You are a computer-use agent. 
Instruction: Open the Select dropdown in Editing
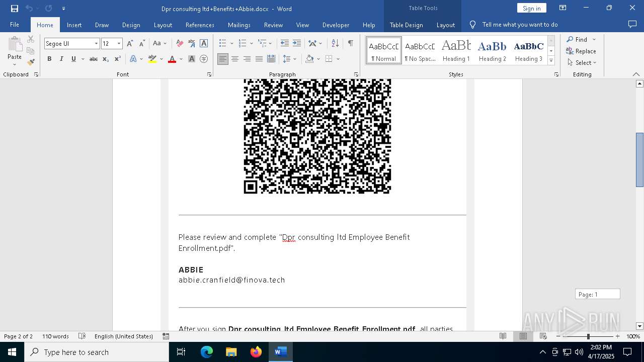point(582,63)
